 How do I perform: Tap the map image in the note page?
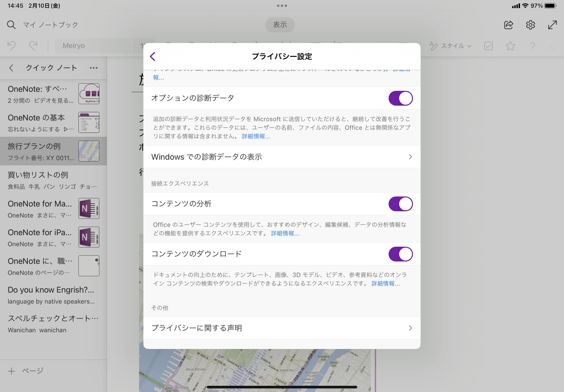[x=255, y=370]
